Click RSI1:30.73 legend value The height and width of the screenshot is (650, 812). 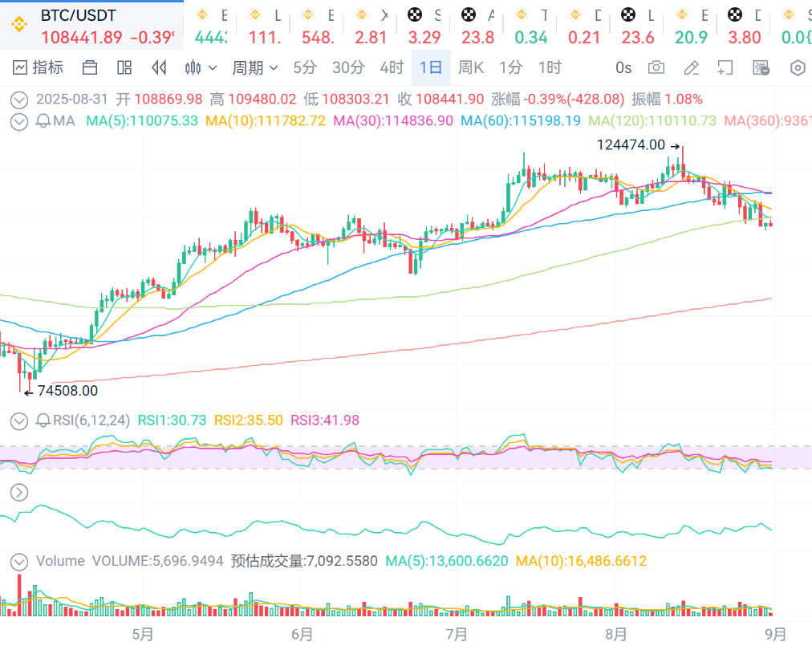172,420
